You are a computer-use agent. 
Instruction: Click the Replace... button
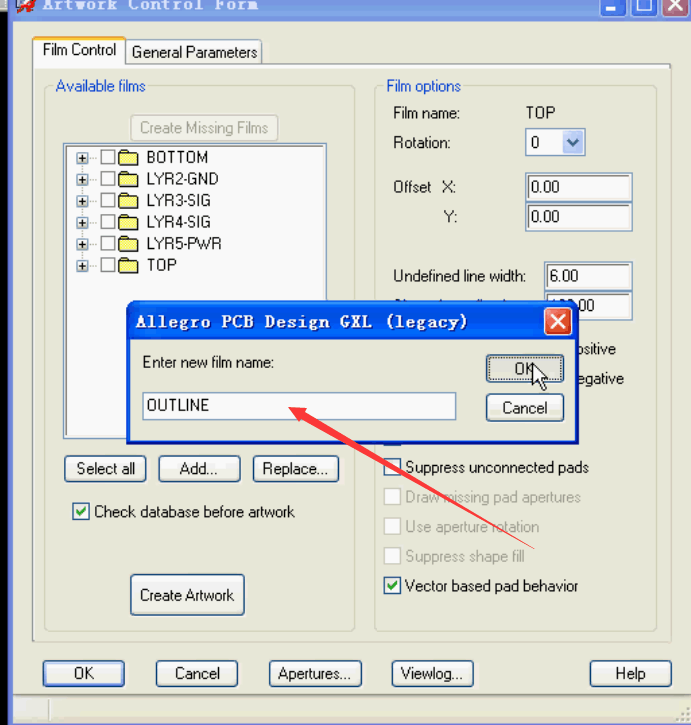click(296, 469)
